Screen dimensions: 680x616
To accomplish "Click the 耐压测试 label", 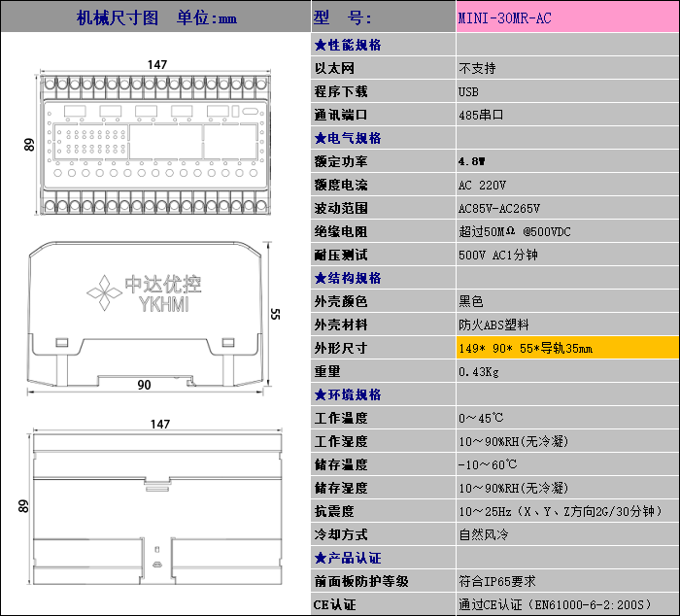I will pyautogui.click(x=341, y=256).
